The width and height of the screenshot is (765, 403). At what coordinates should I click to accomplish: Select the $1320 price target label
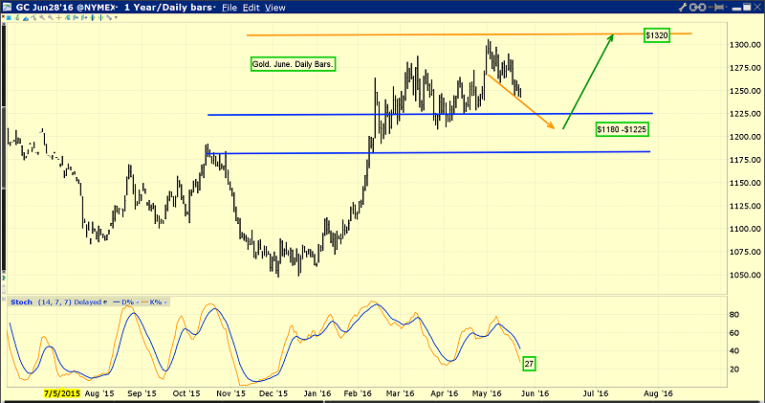(656, 36)
